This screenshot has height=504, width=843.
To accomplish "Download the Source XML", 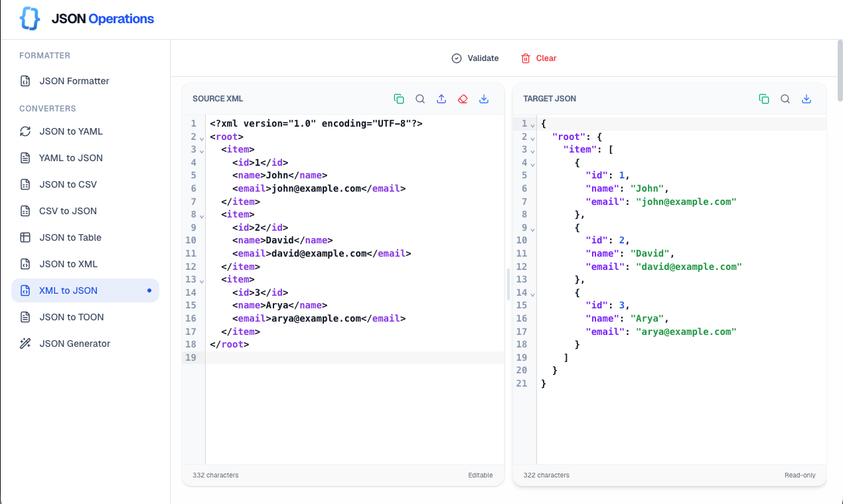I will (x=484, y=98).
